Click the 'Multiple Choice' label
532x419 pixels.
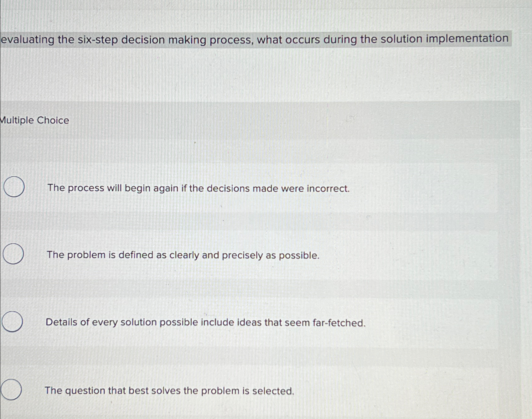tap(34, 121)
